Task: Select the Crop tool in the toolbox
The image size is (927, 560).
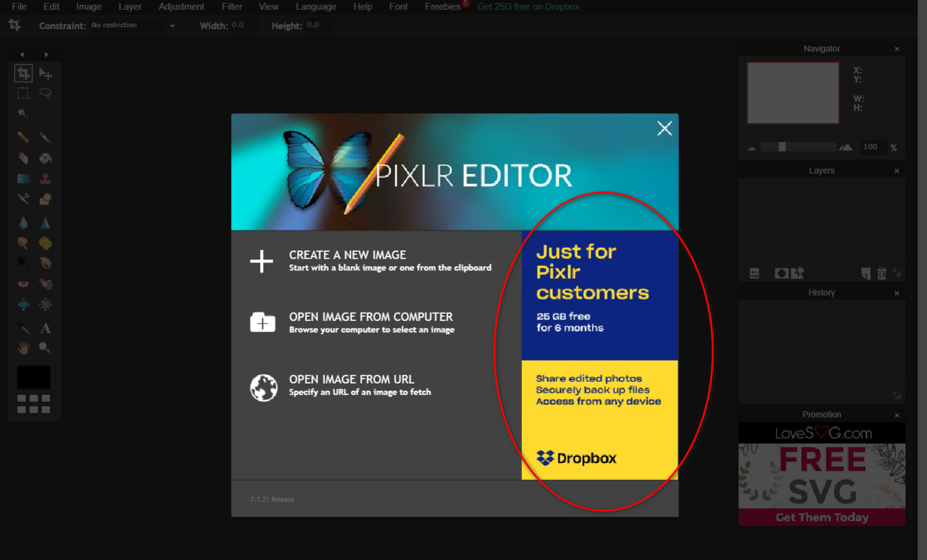Action: (23, 73)
